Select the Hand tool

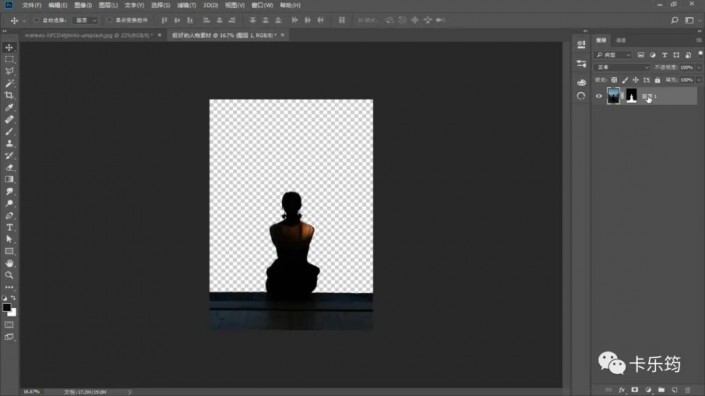click(9, 263)
